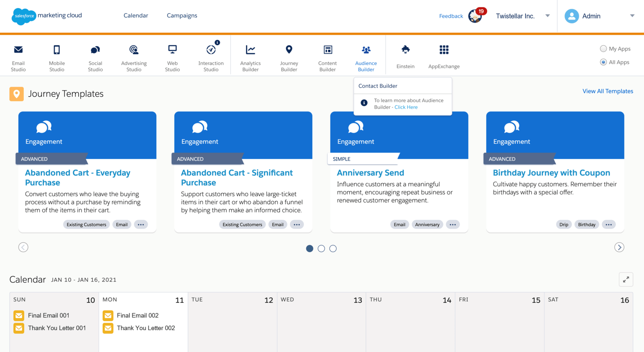Expand extra tags on Anniversary Send card

pos(453,224)
